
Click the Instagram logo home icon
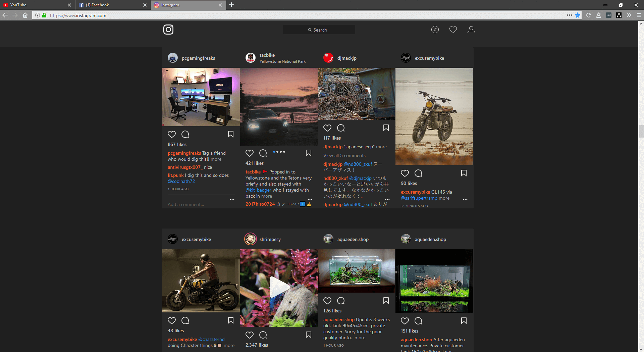click(x=168, y=30)
